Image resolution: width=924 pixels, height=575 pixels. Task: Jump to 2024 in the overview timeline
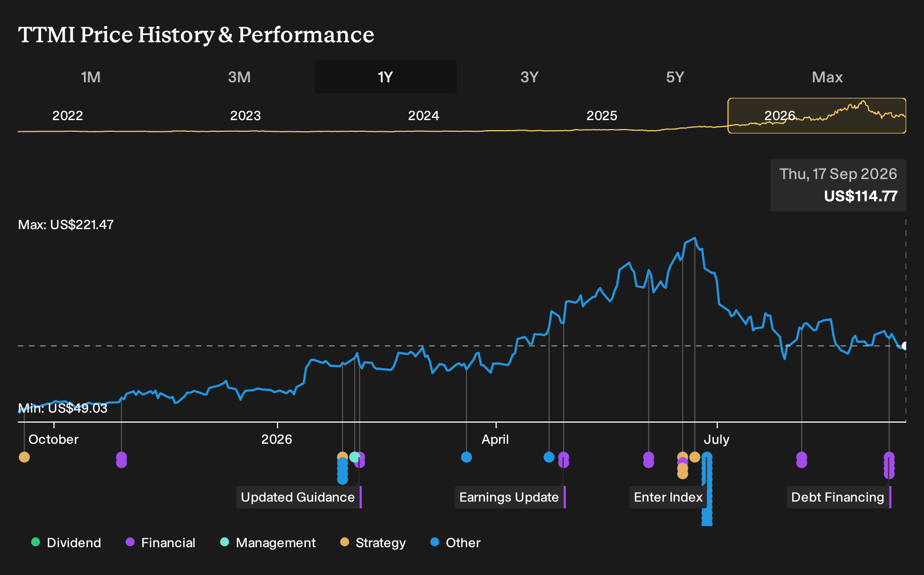click(x=424, y=116)
